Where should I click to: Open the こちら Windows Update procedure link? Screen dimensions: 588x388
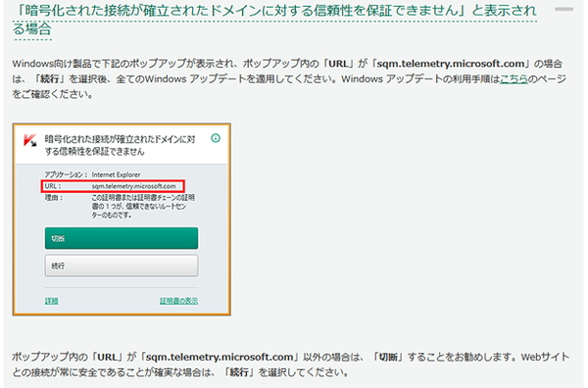pos(514,79)
